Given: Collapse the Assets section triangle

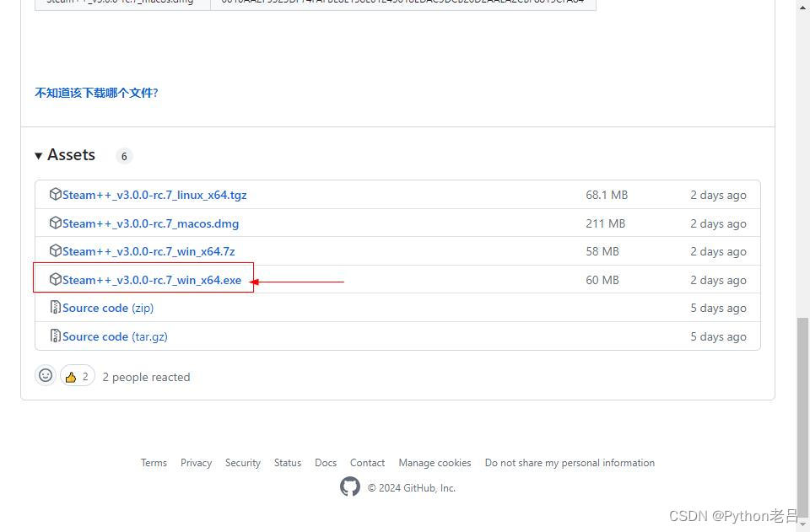Looking at the screenshot, I should pyautogui.click(x=38, y=156).
